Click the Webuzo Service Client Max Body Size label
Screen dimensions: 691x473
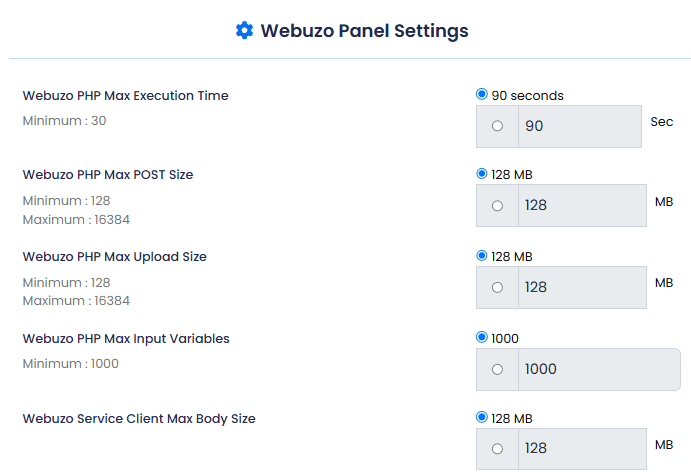[139, 419]
